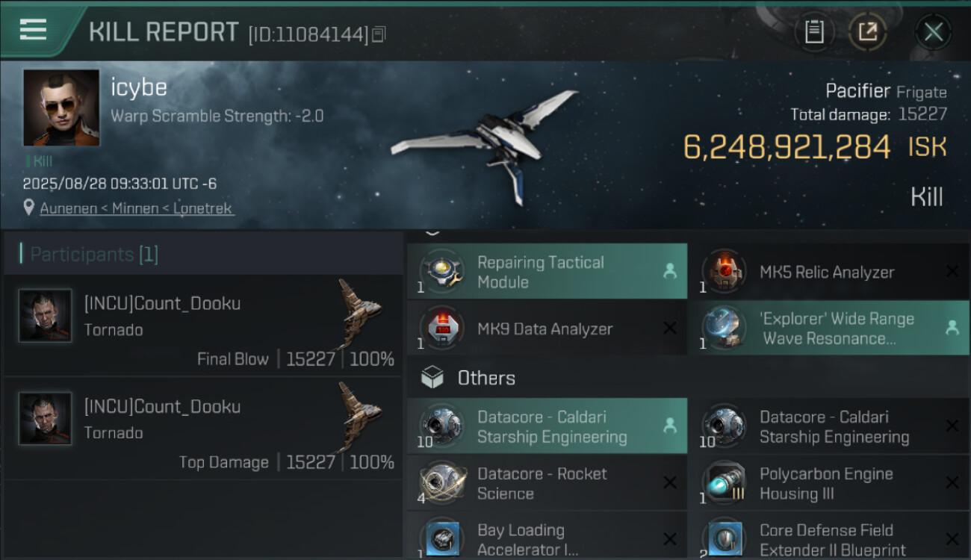Copy the kill report ID

point(379,34)
